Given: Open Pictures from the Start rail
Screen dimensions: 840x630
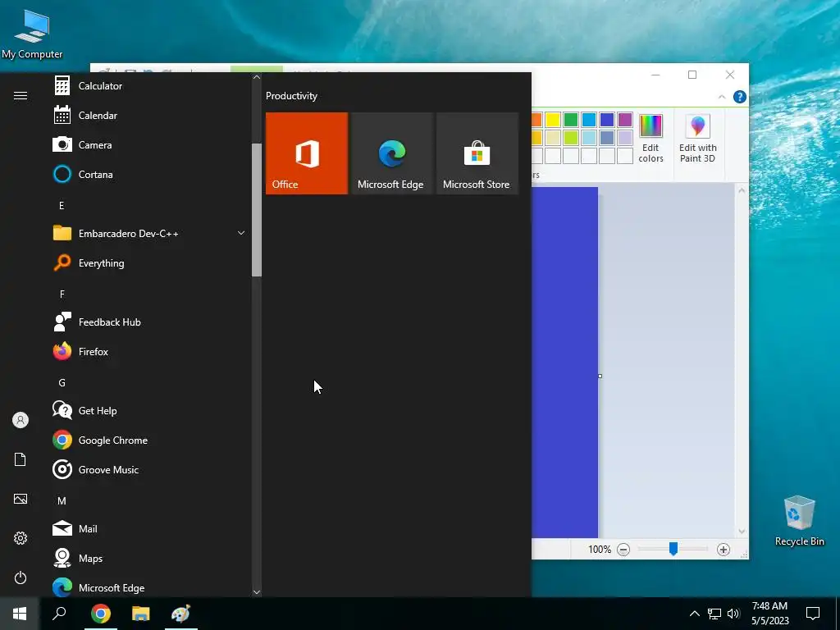Looking at the screenshot, I should pos(21,499).
